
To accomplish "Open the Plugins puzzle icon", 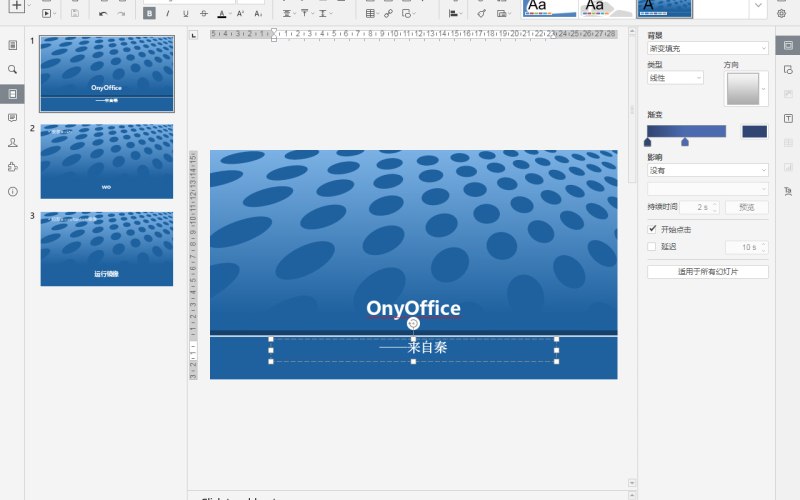I will tap(13, 167).
